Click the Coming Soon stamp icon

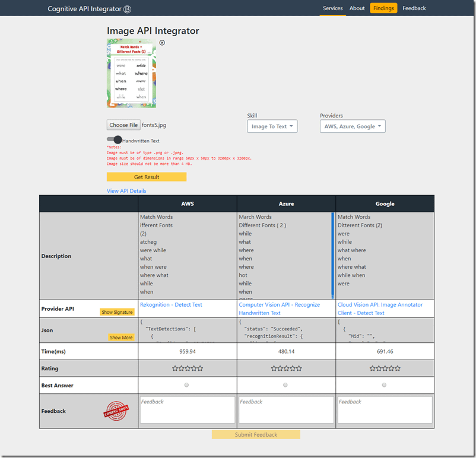pyautogui.click(x=116, y=411)
